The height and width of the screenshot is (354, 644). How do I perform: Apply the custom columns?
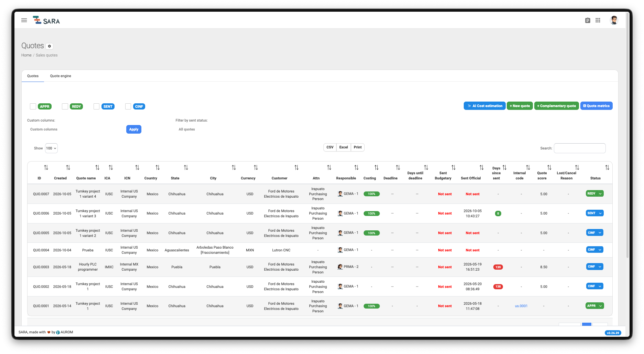pos(134,129)
